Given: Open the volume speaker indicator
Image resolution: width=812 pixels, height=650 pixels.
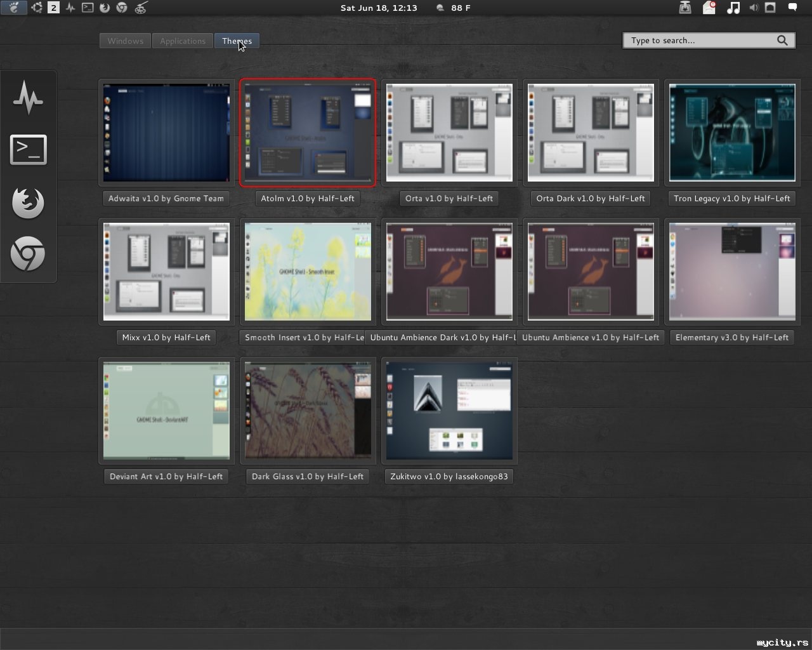Looking at the screenshot, I should pyautogui.click(x=753, y=8).
